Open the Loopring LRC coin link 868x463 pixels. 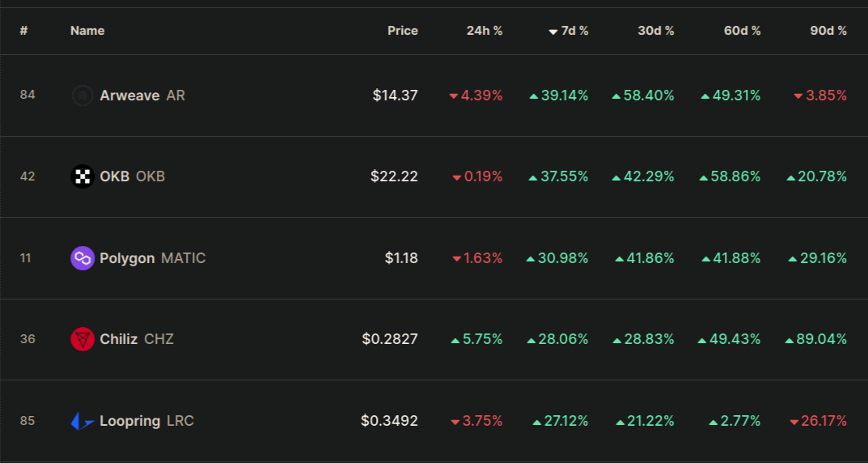coord(146,421)
